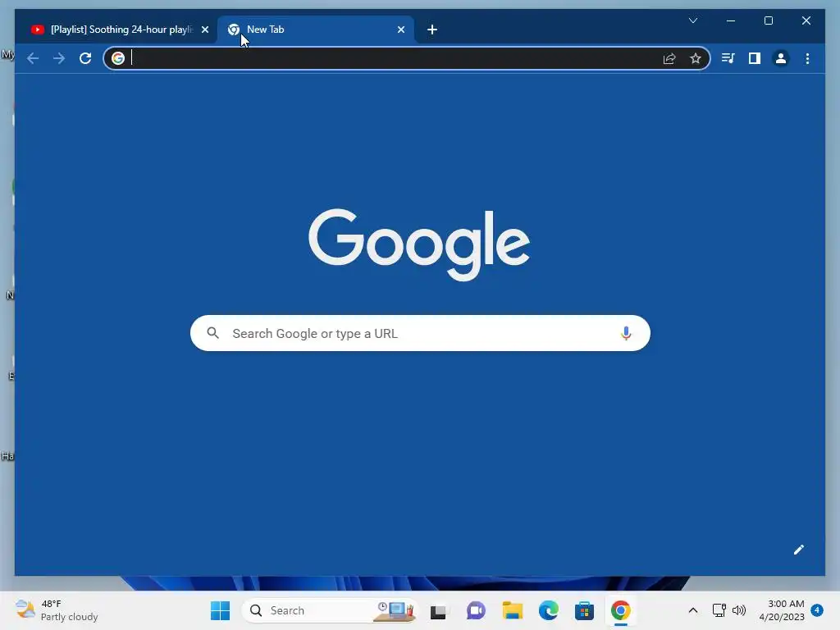Screen dimensions: 840x630
Task: Click the Chrome taskbar icon
Action: (x=620, y=610)
